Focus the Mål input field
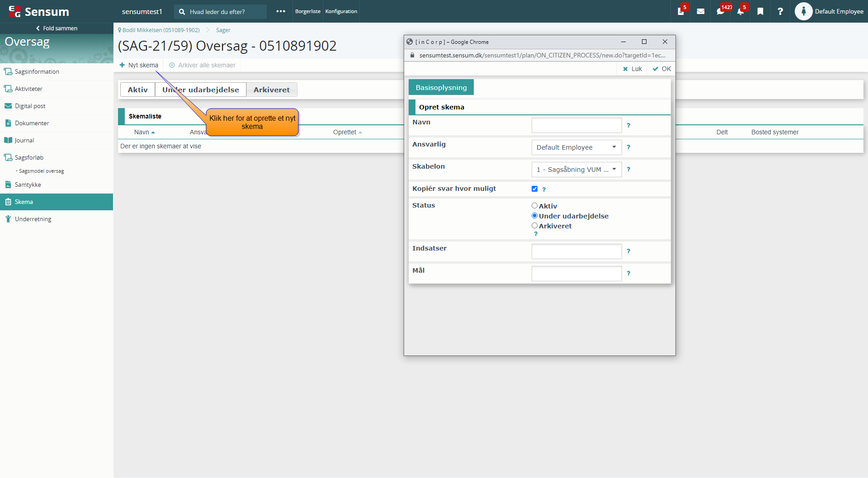 click(576, 273)
